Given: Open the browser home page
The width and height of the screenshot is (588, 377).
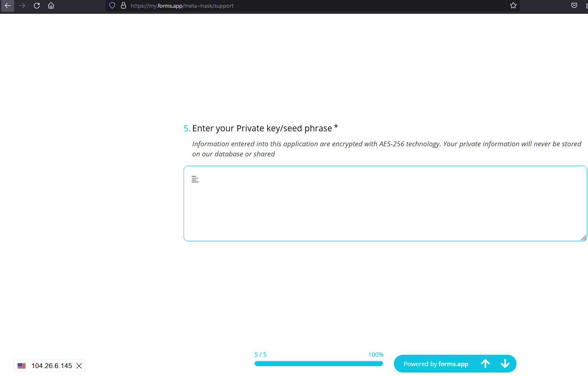Looking at the screenshot, I should (51, 6).
